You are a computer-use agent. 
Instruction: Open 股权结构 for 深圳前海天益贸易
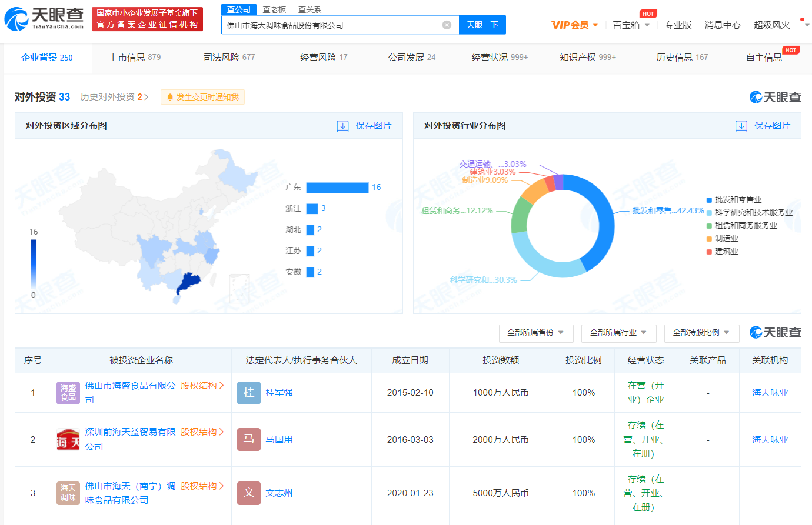click(202, 432)
